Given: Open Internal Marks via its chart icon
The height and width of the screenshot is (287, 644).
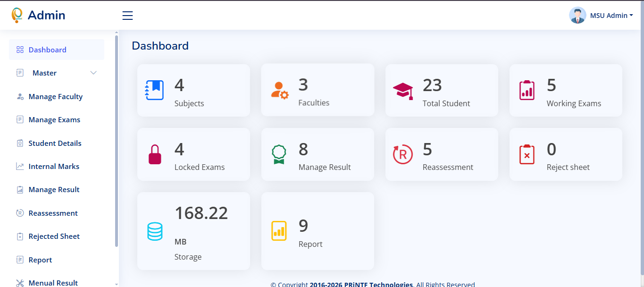Looking at the screenshot, I should 20,166.
